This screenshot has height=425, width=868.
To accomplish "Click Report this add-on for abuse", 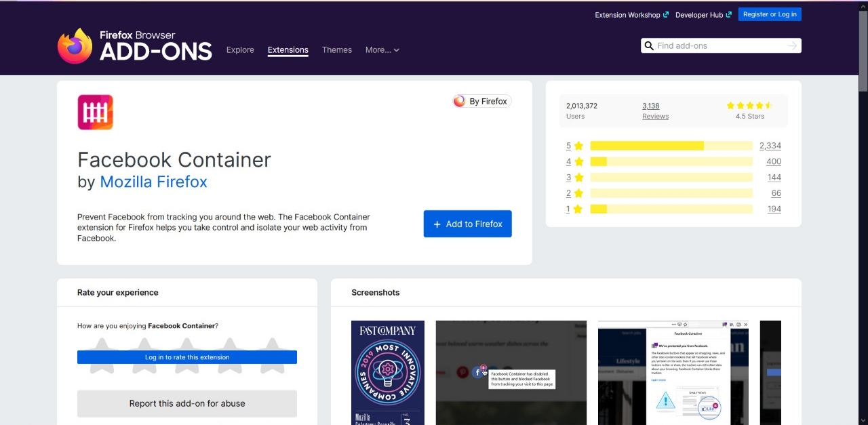I will [187, 403].
